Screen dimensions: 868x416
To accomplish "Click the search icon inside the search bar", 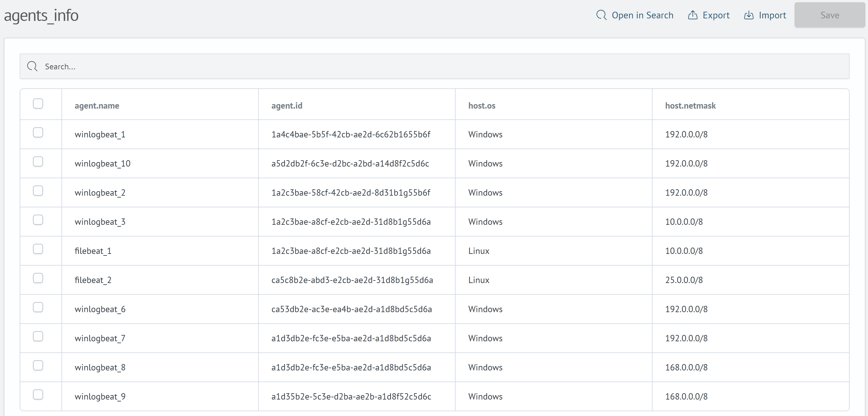I will pyautogui.click(x=32, y=66).
